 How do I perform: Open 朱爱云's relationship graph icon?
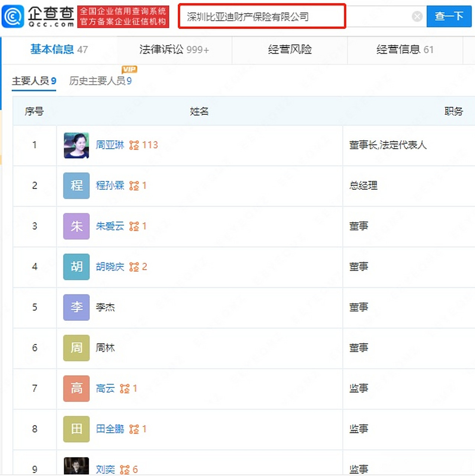135,226
